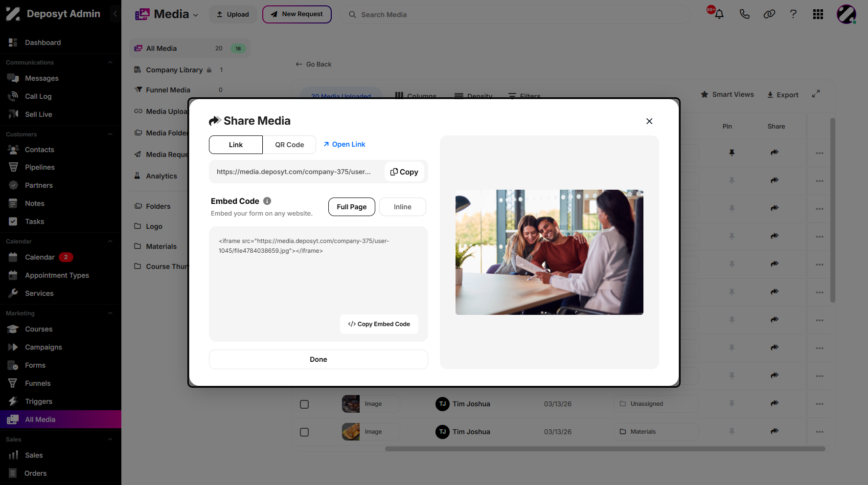
Task: Select the Full Page embed option
Action: [x=352, y=207]
